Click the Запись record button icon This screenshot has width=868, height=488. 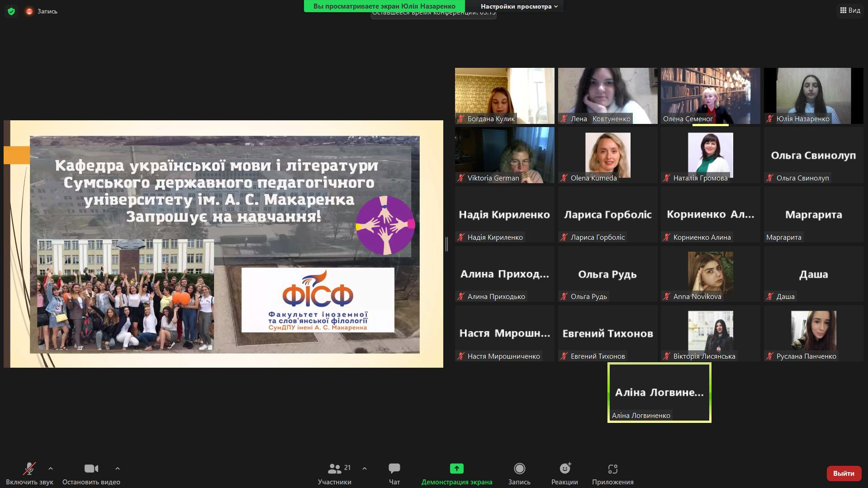(x=519, y=469)
